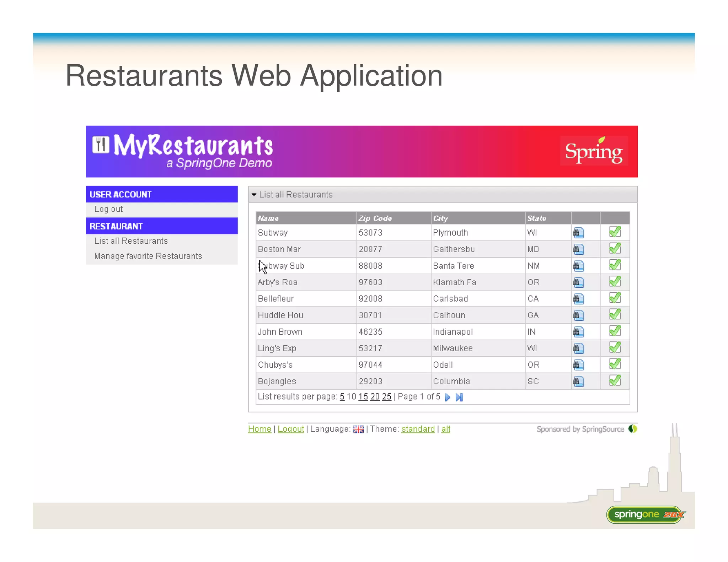Open details icon for Ling's Exp row
Image resolution: width=728 pixels, height=562 pixels.
578,348
